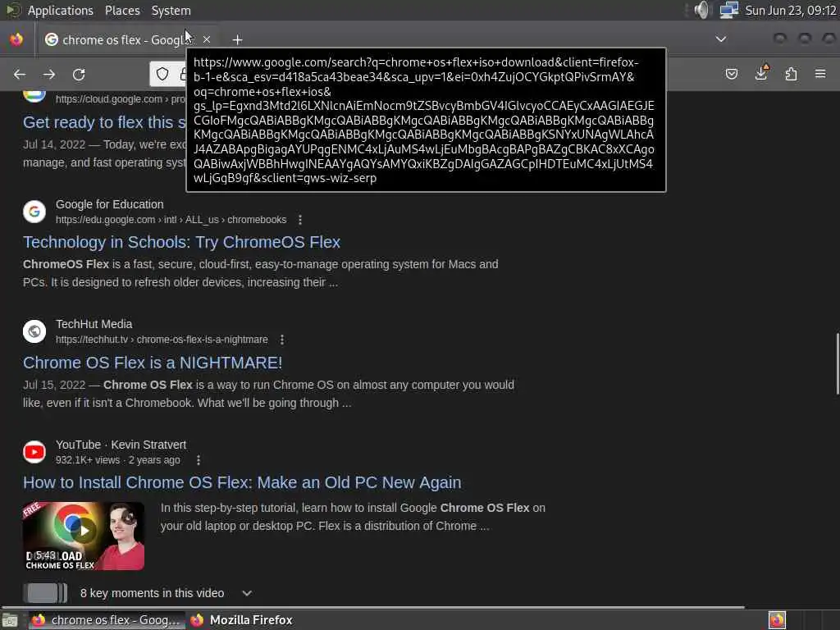Open 'Chrome OS Flex is a NIGHTMARE!' link
The width and height of the screenshot is (840, 630).
click(153, 363)
